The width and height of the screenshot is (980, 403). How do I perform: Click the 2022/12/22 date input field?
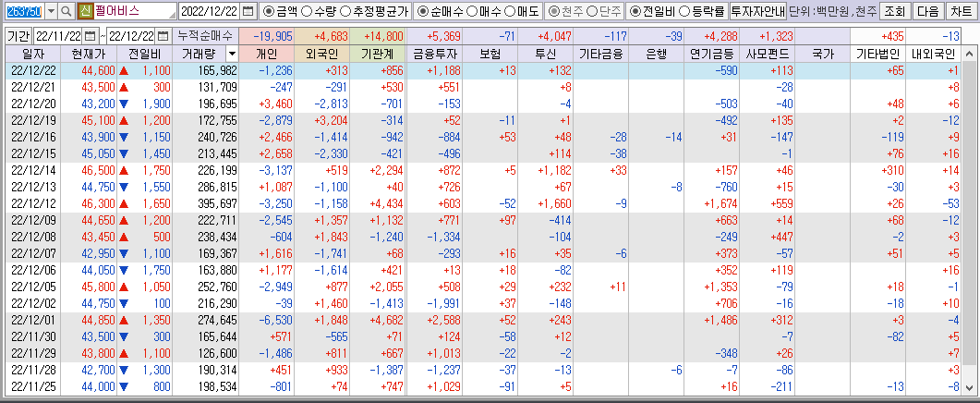click(210, 11)
